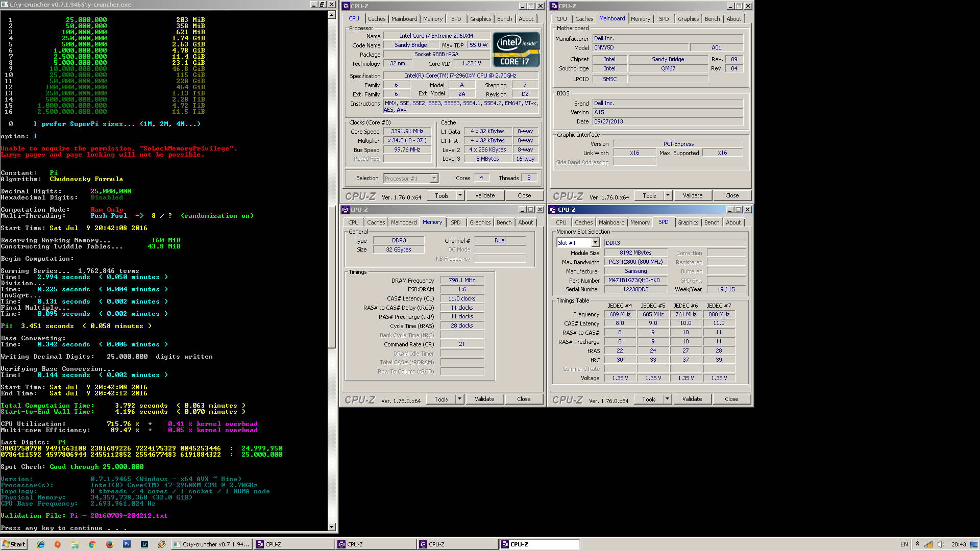
Task: Click the network signal tray icon
Action: point(928,544)
